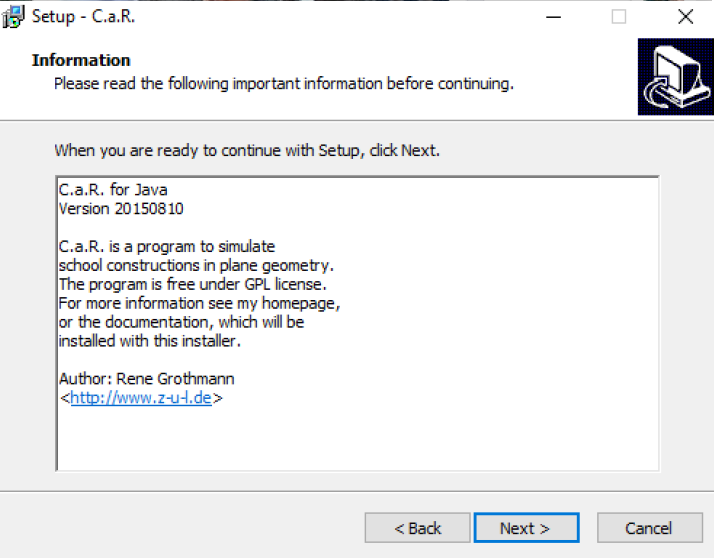Image resolution: width=714 pixels, height=558 pixels.
Task: Click the installer computer graphic in header
Action: [x=676, y=77]
